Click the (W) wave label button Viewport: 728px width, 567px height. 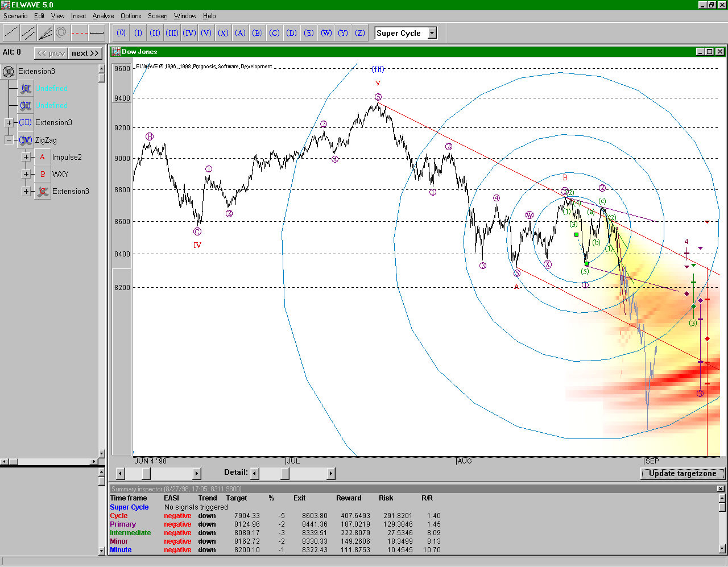(x=326, y=33)
